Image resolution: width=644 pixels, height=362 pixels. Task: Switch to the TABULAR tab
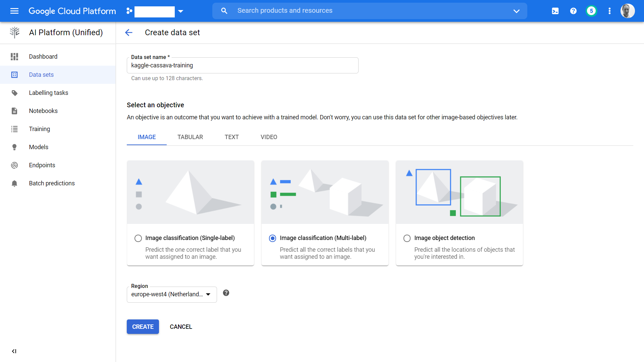190,137
